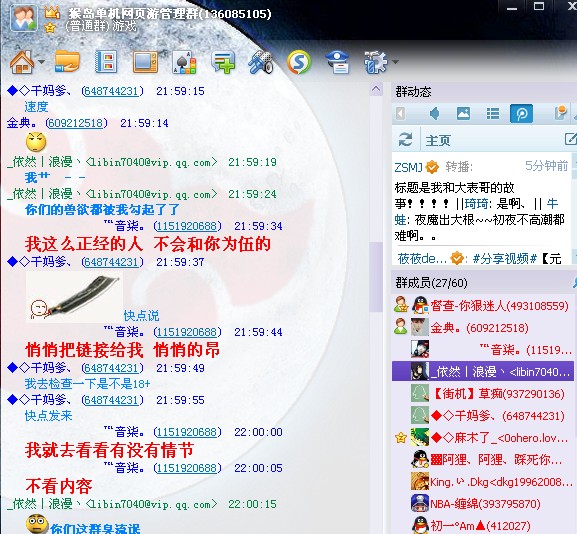
Task: Launch group games card icon
Action: pos(184,62)
